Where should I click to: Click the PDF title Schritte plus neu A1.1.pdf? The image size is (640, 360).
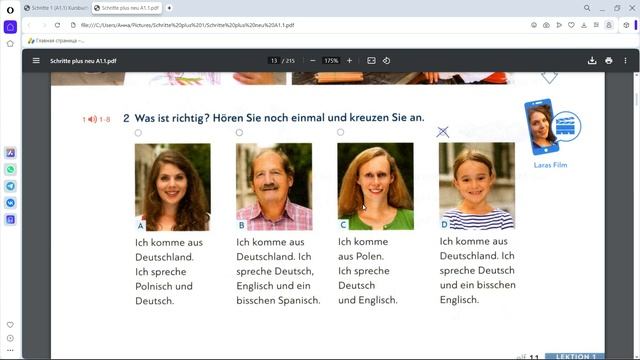pos(83,61)
